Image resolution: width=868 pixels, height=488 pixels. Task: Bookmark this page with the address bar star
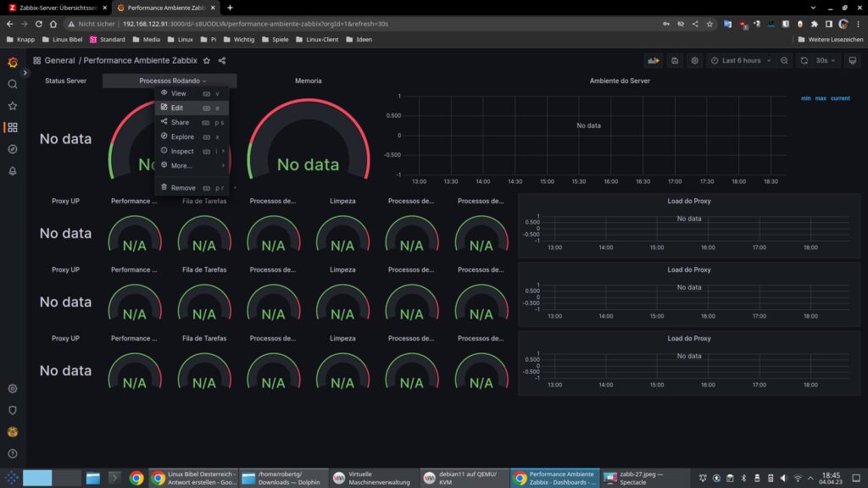(709, 24)
